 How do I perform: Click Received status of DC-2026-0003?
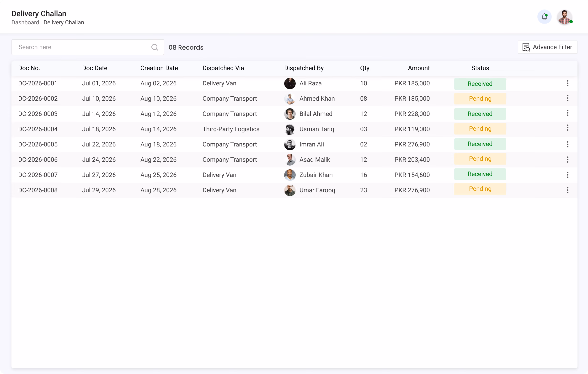pyautogui.click(x=480, y=114)
